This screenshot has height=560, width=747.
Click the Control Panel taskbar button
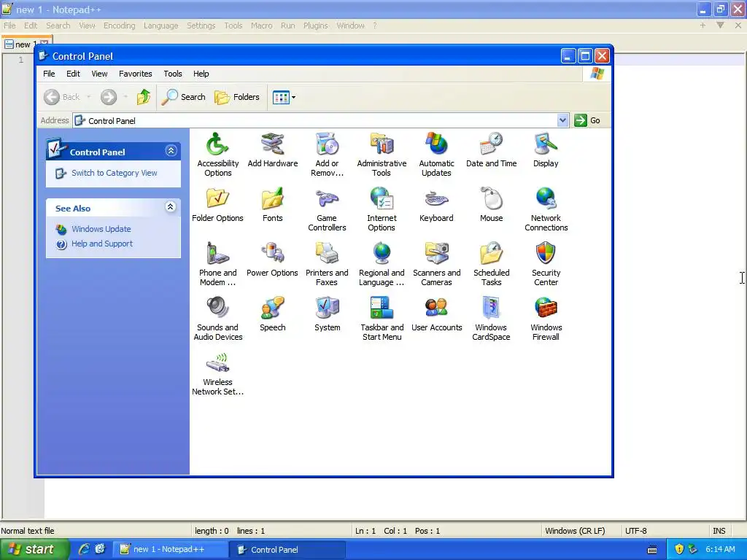pos(287,550)
